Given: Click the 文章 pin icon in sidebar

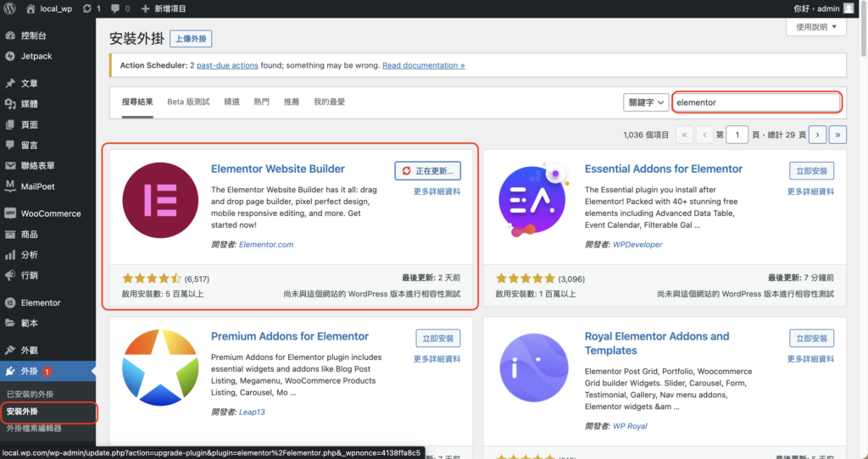Looking at the screenshot, I should click(10, 84).
